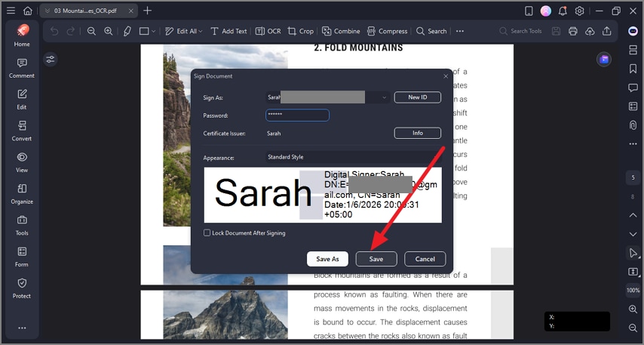Viewport: 644px width, 345px height.
Task: Expand the rectangle shape options arrow
Action: coord(154,31)
